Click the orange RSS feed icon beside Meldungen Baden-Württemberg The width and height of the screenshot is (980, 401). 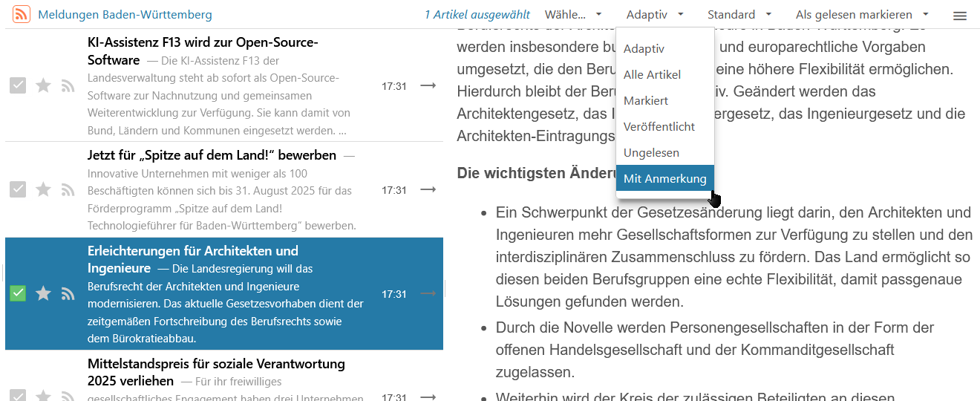pyautogui.click(x=22, y=14)
